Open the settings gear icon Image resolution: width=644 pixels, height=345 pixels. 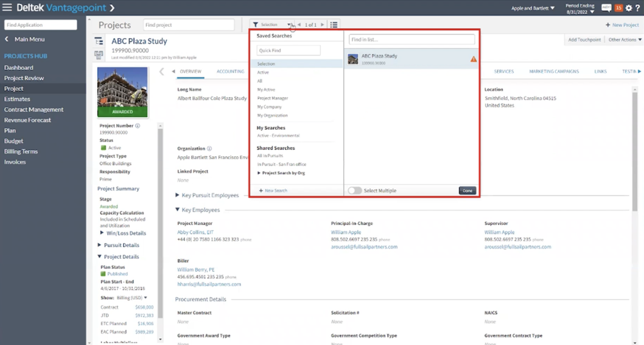tap(629, 8)
